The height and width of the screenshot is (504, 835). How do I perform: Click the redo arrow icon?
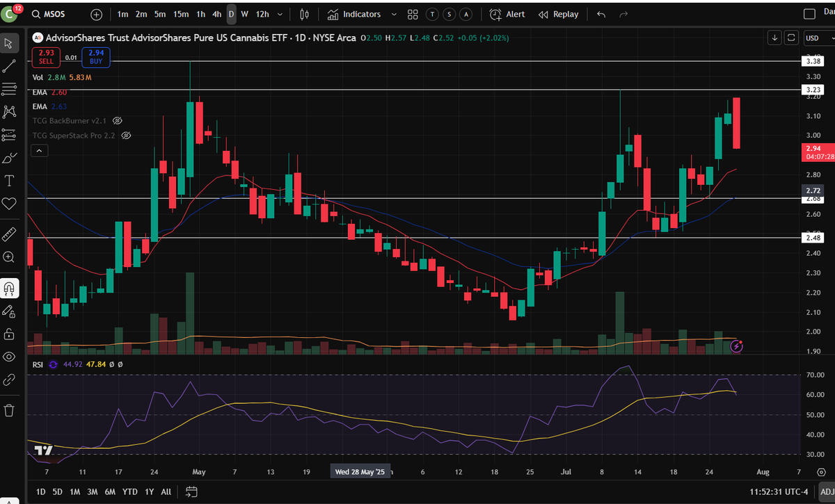(x=624, y=14)
